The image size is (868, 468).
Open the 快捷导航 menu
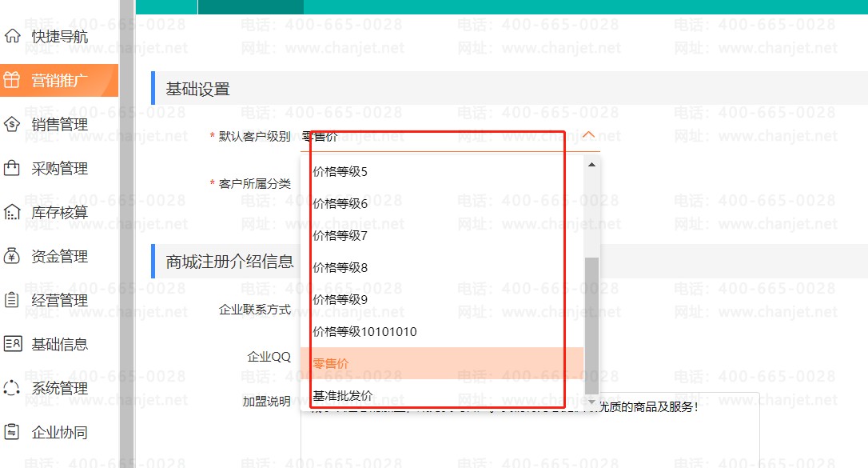click(59, 37)
